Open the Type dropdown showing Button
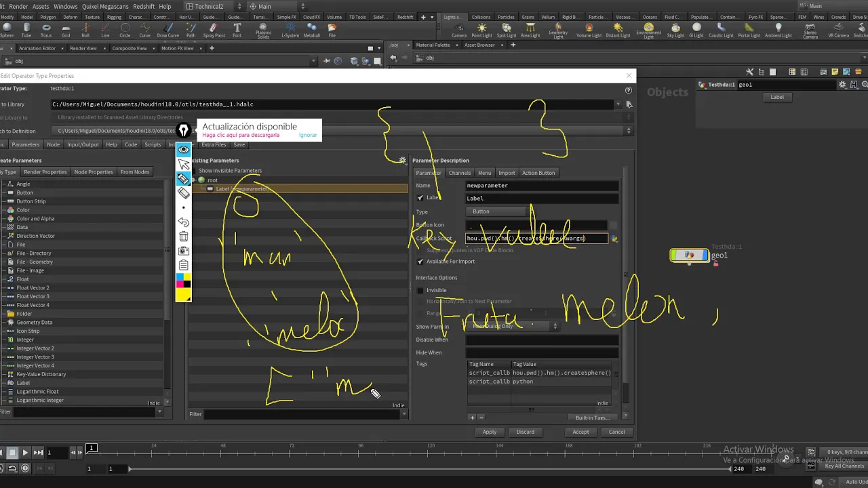Screen dimensions: 868x488 [498, 211]
